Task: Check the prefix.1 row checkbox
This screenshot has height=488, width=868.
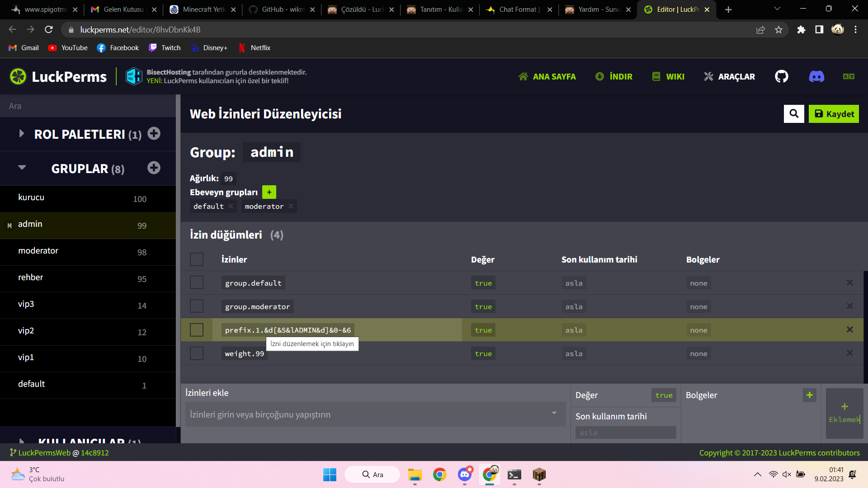Action: tap(197, 330)
